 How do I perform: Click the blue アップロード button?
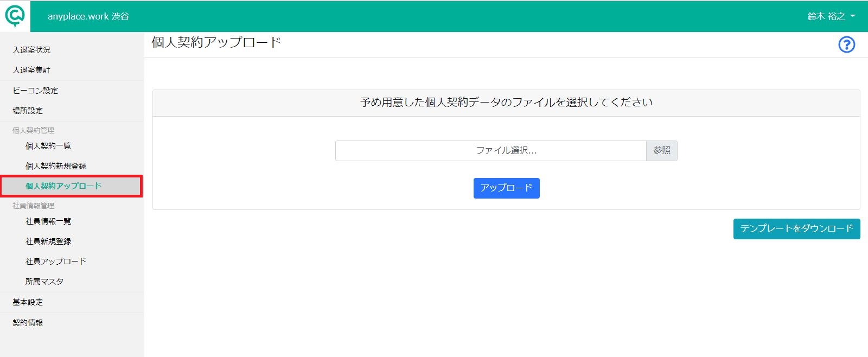507,188
